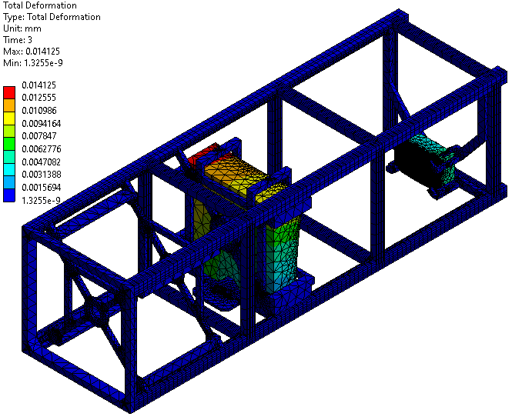
Task: Click the 'Time: 3' label
Action: (x=20, y=40)
